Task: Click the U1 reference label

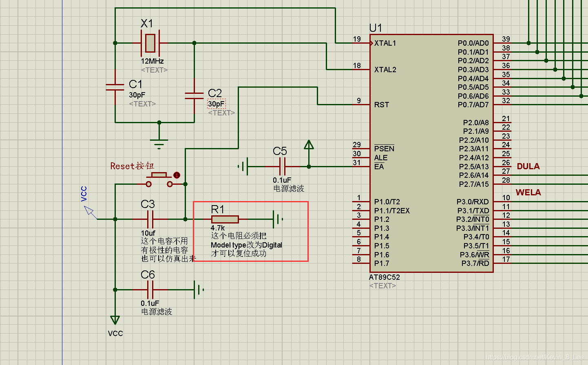Action: click(376, 28)
